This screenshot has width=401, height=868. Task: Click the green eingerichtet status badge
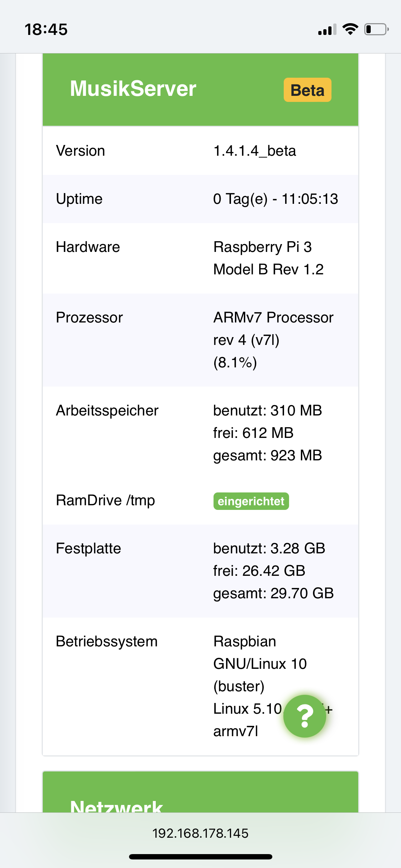pyautogui.click(x=251, y=501)
